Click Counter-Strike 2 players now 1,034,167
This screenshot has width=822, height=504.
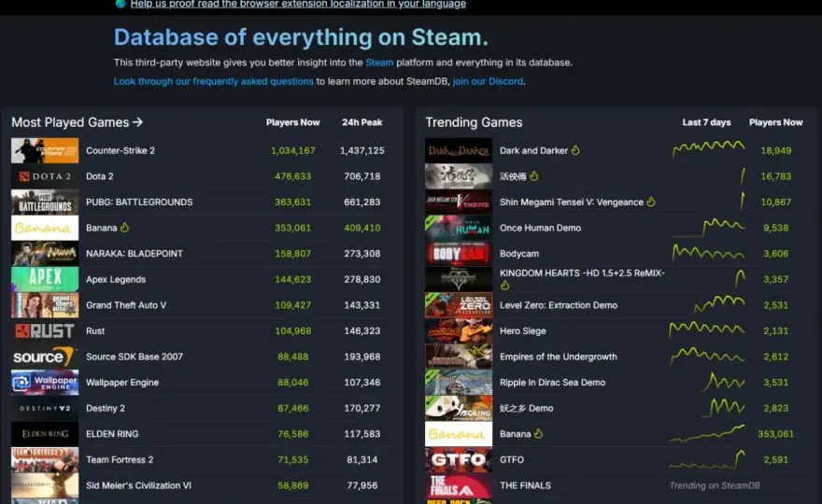(292, 150)
